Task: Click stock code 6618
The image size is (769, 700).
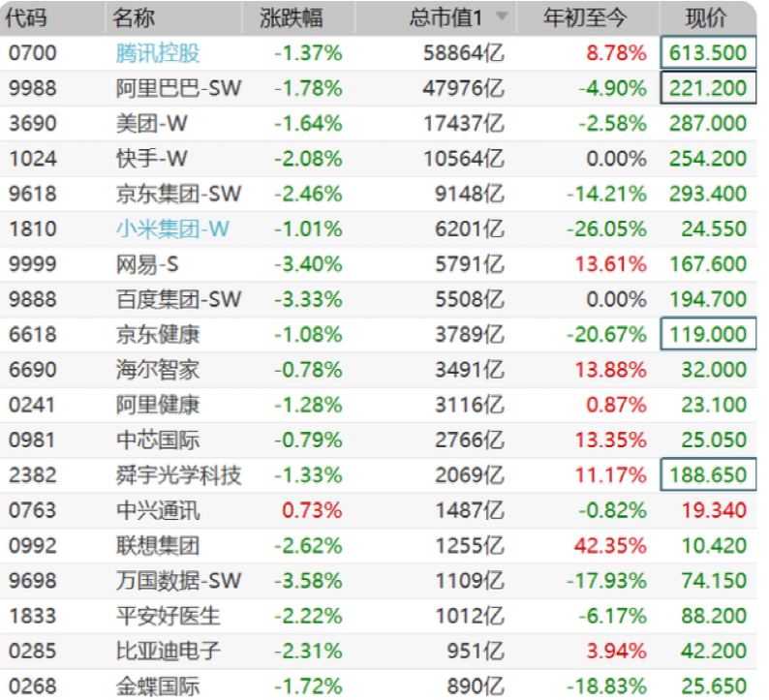Action: click(33, 334)
